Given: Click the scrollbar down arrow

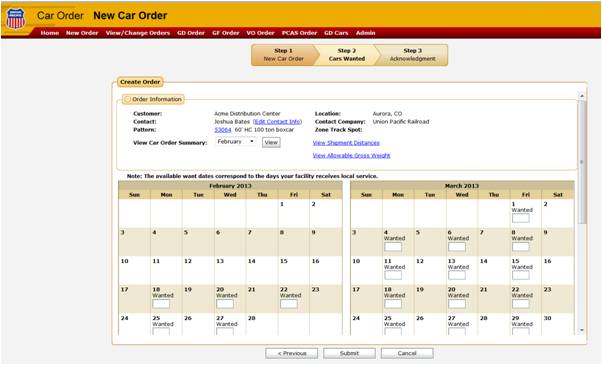Looking at the screenshot, I should [x=582, y=330].
